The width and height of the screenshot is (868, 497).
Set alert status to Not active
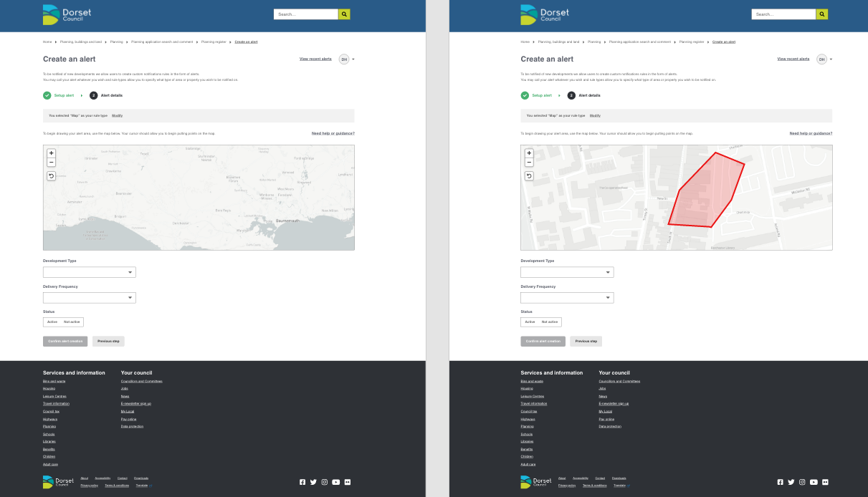pos(70,322)
